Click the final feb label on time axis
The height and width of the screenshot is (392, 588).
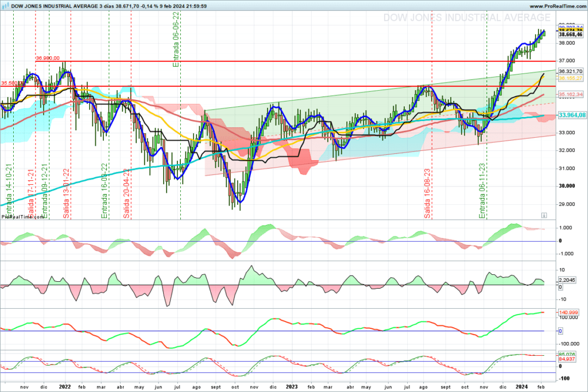tap(541, 387)
